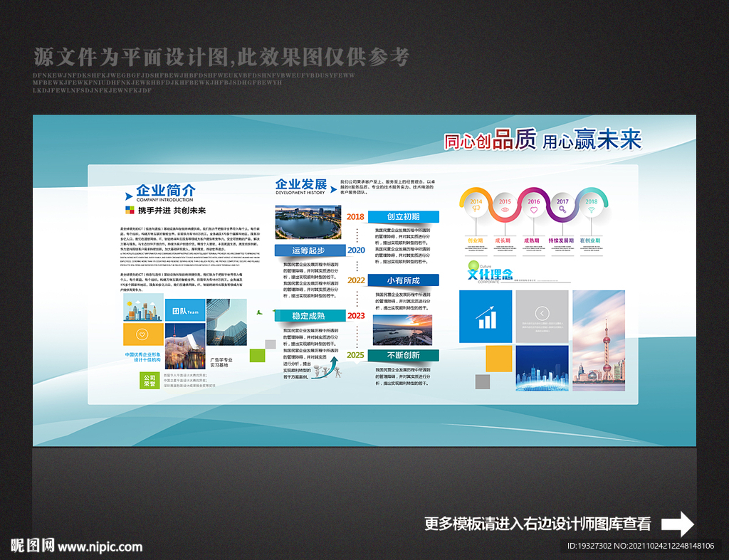
Task: Click the heart icon on orange tile
Action: [x=142, y=334]
